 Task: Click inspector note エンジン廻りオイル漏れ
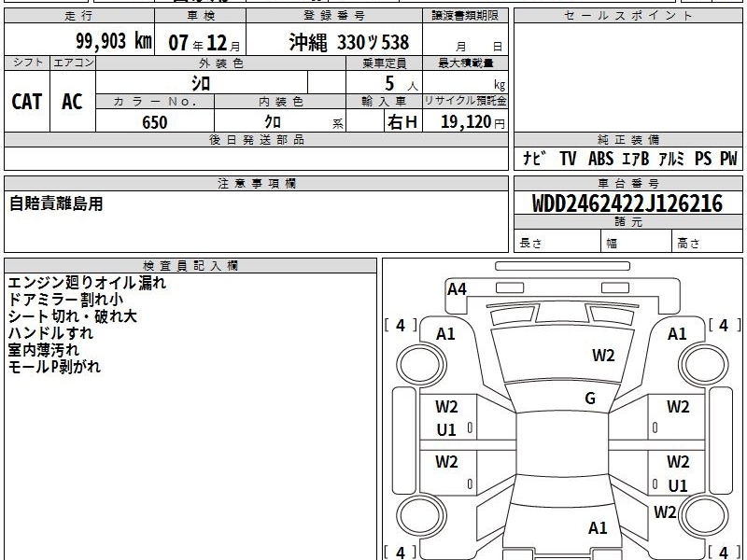click(x=87, y=283)
